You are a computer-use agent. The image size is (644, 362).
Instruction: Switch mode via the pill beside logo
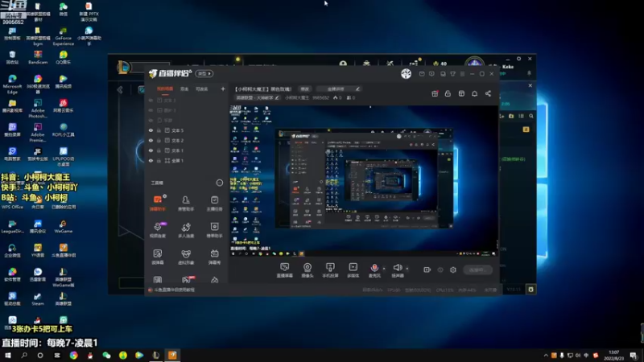204,73
